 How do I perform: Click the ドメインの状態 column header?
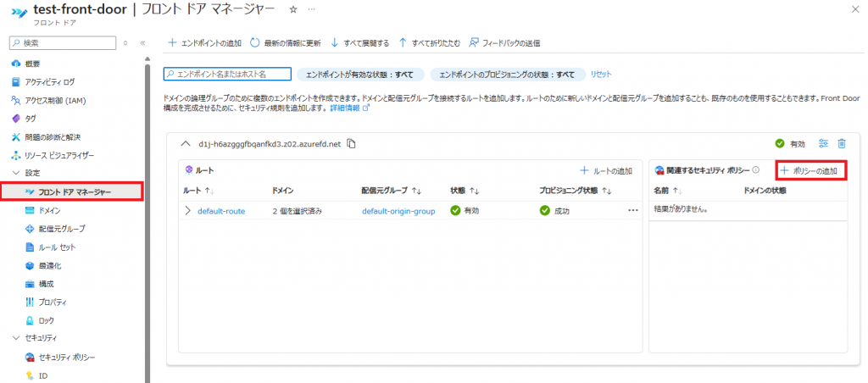765,191
